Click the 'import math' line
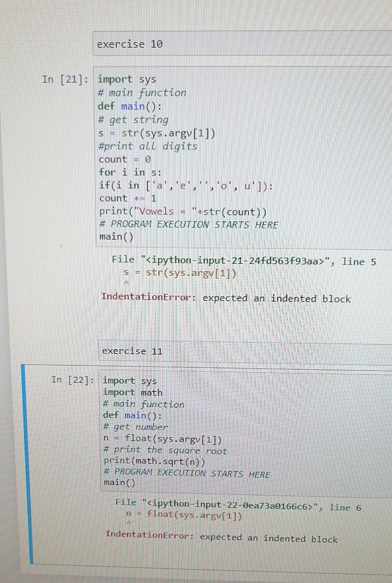Viewport: 392px width, 583px height. (x=133, y=392)
